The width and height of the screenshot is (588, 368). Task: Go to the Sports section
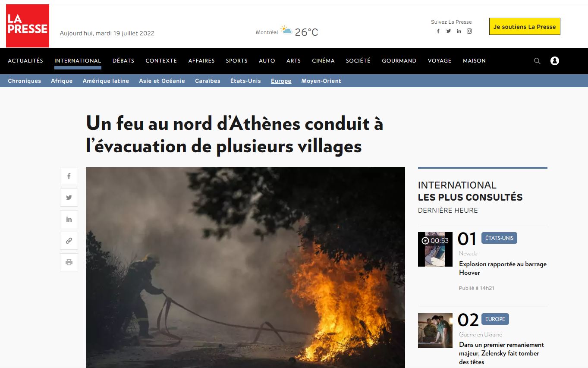point(237,61)
